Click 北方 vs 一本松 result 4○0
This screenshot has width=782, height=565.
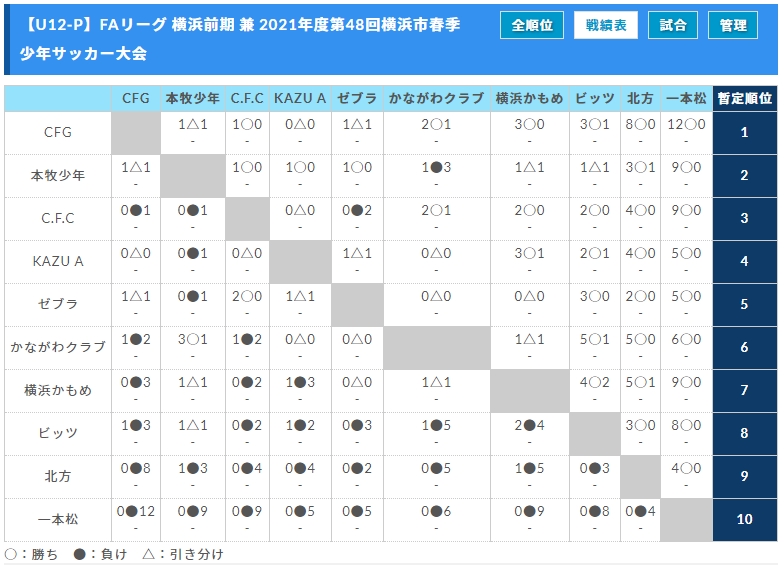[686, 468]
